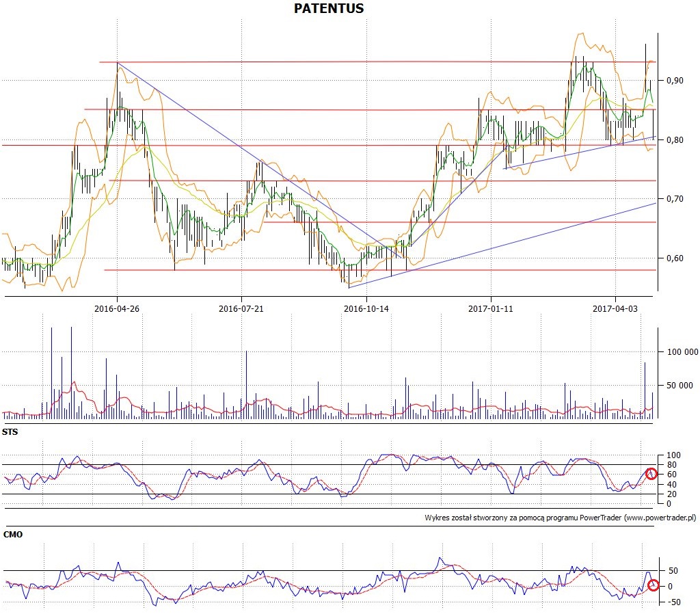Click the STS indicator label
The height and width of the screenshot is (614, 700).
tap(10, 432)
